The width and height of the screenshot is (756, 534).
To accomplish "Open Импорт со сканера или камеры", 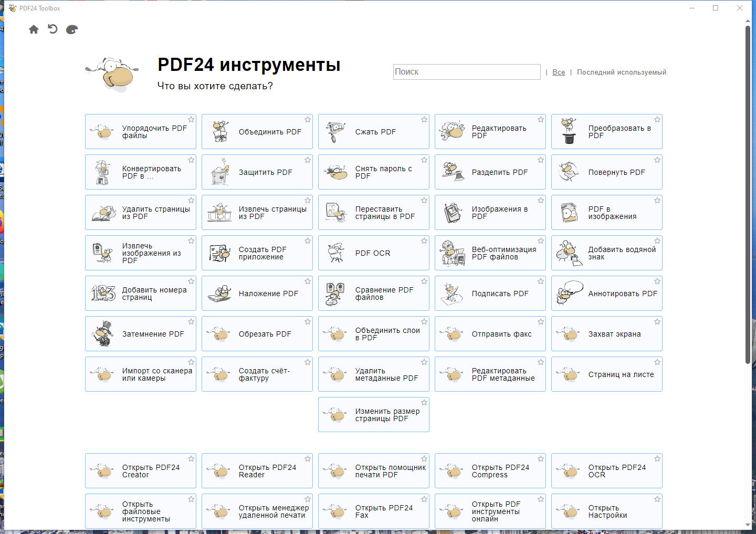I will tap(141, 374).
